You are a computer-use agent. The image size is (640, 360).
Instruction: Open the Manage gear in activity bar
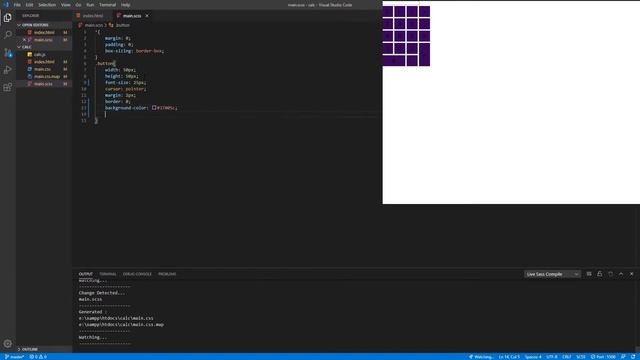(7, 344)
